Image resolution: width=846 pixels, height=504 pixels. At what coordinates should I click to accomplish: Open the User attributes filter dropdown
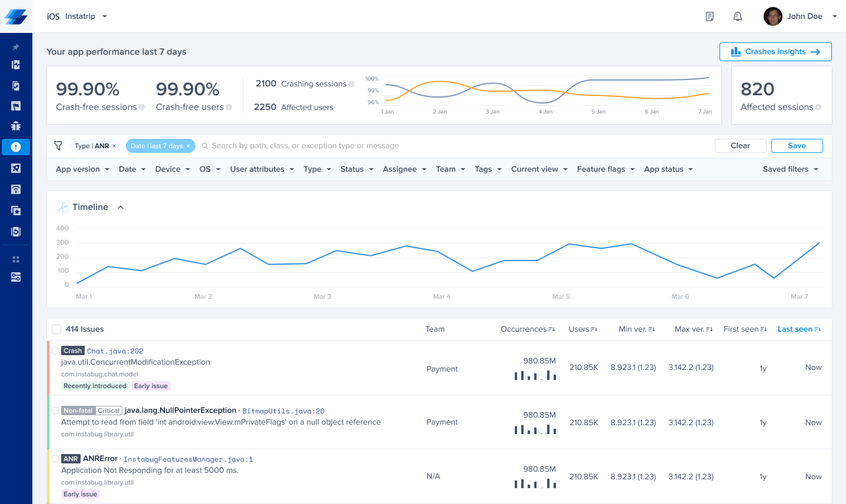pos(262,169)
